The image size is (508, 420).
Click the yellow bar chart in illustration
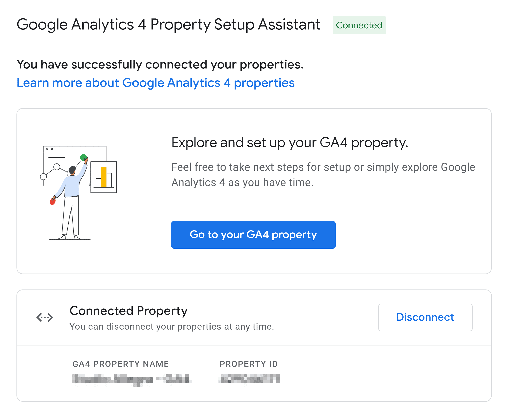(x=104, y=177)
